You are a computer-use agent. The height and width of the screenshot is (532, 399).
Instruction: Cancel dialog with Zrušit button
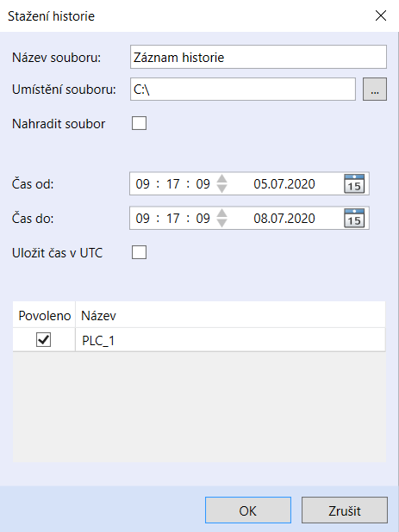click(345, 510)
